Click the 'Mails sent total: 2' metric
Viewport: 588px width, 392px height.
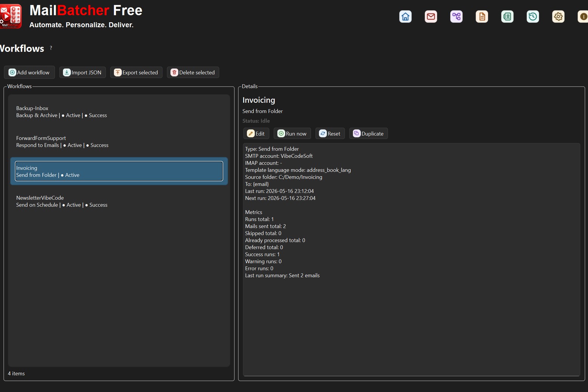click(265, 226)
